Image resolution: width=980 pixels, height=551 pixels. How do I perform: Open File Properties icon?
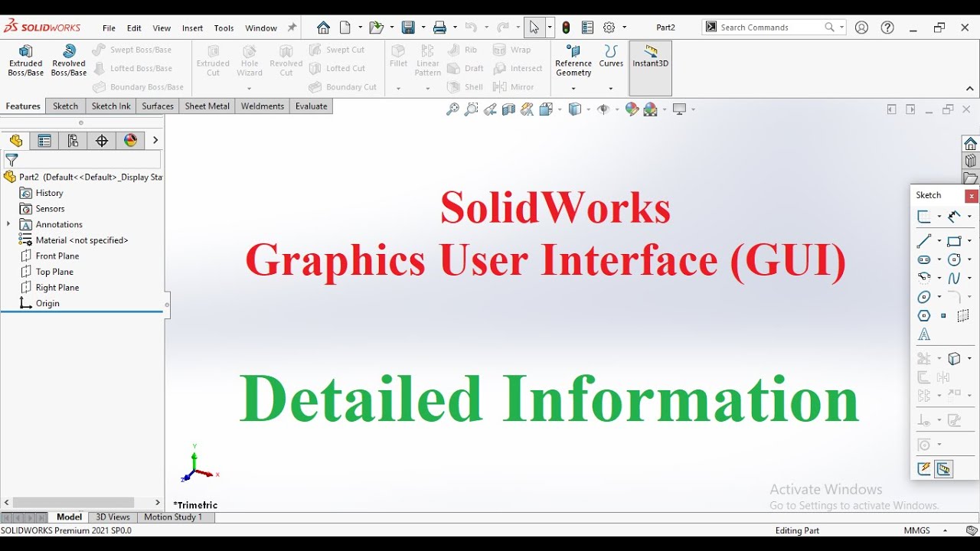click(x=588, y=28)
